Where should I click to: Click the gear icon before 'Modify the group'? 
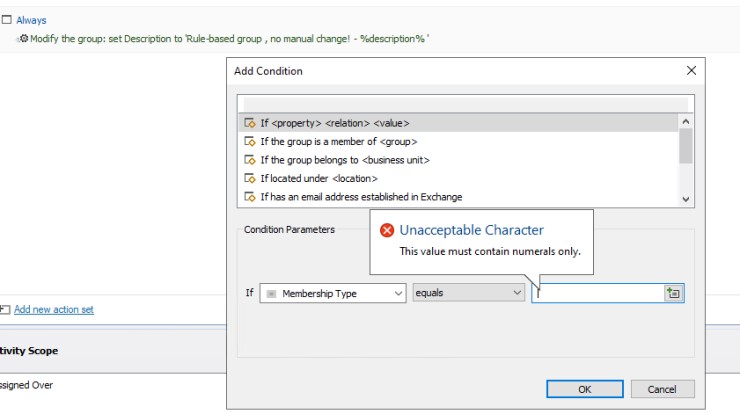[x=24, y=38]
